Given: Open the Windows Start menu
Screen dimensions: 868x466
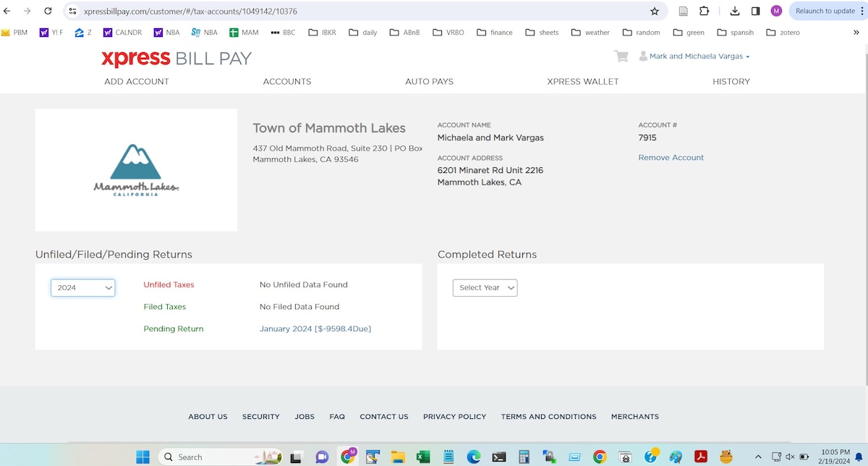Looking at the screenshot, I should pos(143,457).
